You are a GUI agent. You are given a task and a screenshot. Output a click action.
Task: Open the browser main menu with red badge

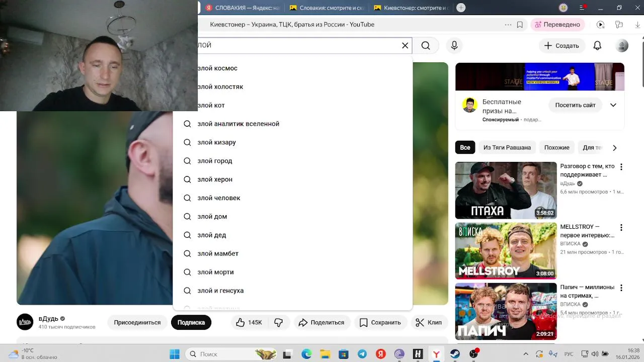[x=582, y=8]
